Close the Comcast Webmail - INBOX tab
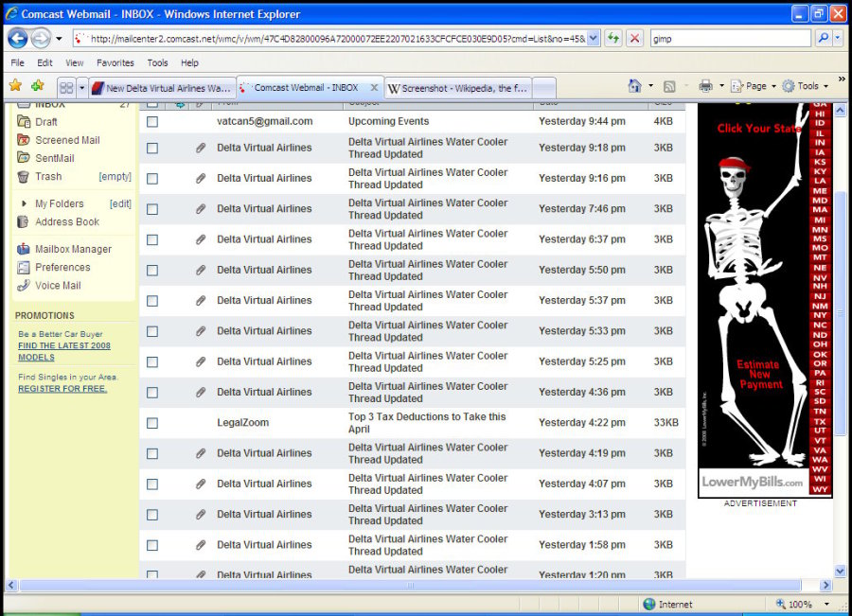852x616 pixels. coord(374,87)
